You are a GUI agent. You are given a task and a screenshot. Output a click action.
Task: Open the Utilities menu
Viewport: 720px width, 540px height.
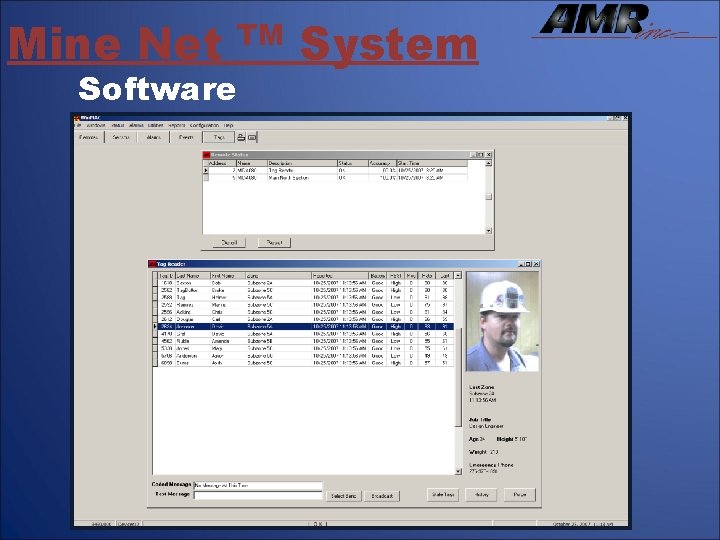(156, 125)
